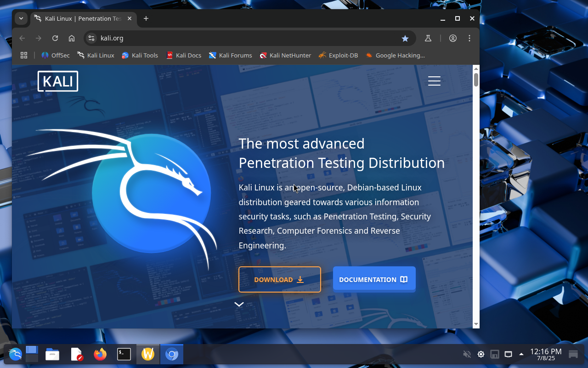Open the Exploit-DB bookmark
Screen dimensions: 588x368
338,55
